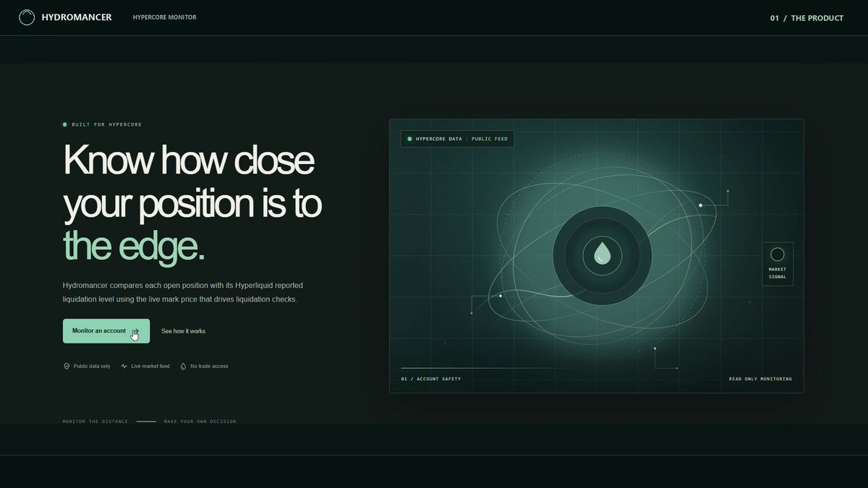Screen dimensions: 868x488
Task: Click the READ ONLY MONITORING caption
Action: [x=760, y=379]
